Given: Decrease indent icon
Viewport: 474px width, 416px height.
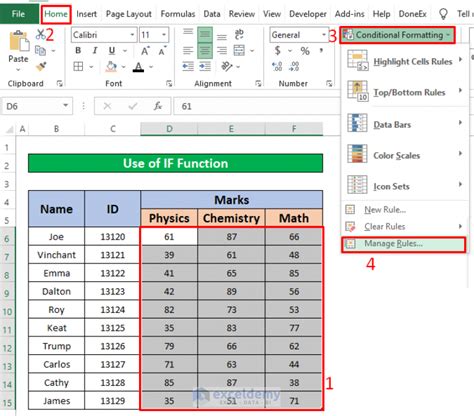Looking at the screenshot, I should (188, 67).
